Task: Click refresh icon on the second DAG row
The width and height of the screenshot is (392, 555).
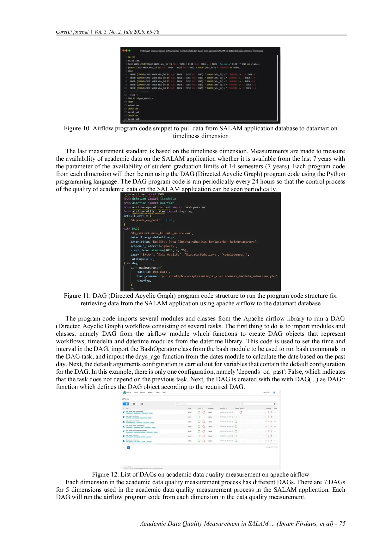Action: coord(268,417)
